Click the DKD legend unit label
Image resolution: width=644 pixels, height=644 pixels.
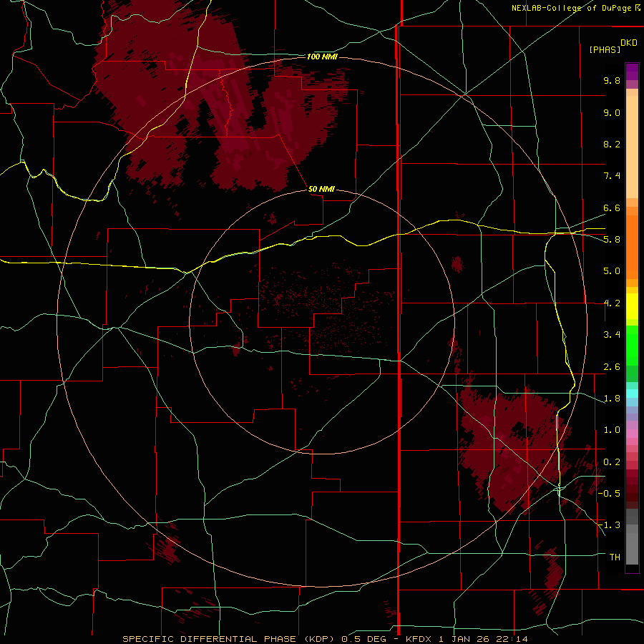[x=629, y=43]
